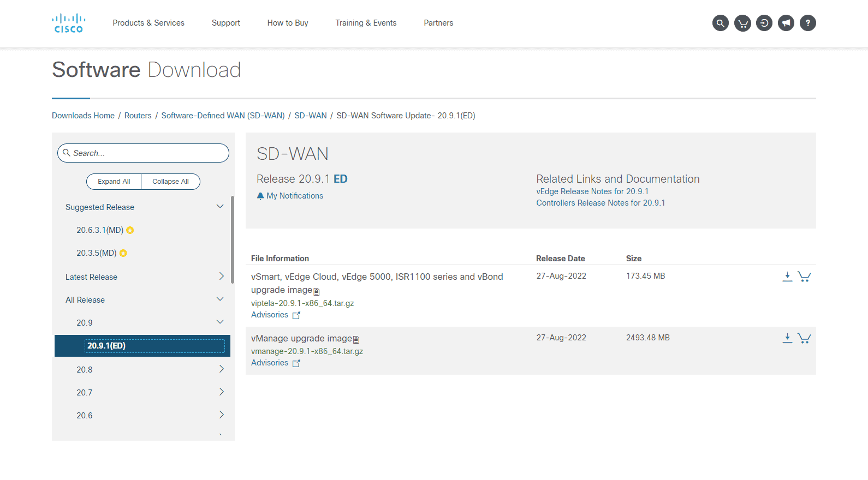Open the Support menu
The height and width of the screenshot is (480, 868).
tap(226, 23)
